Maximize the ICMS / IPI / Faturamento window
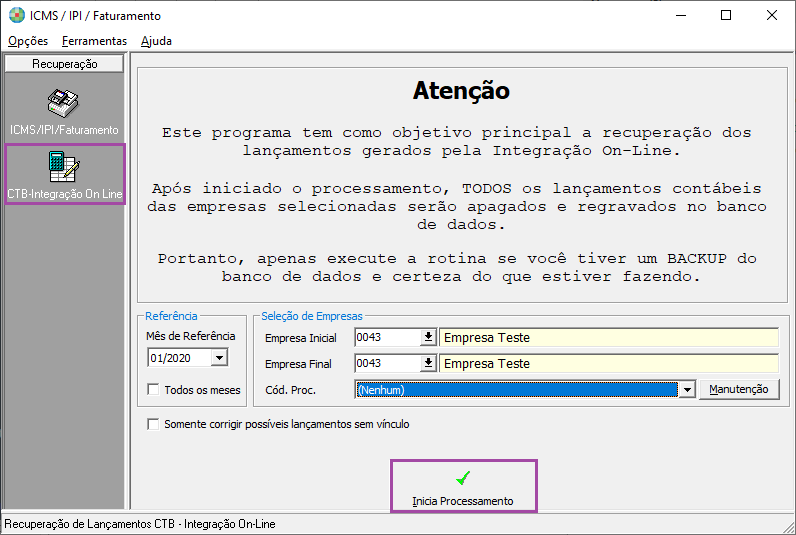This screenshot has width=796, height=535. [726, 15]
